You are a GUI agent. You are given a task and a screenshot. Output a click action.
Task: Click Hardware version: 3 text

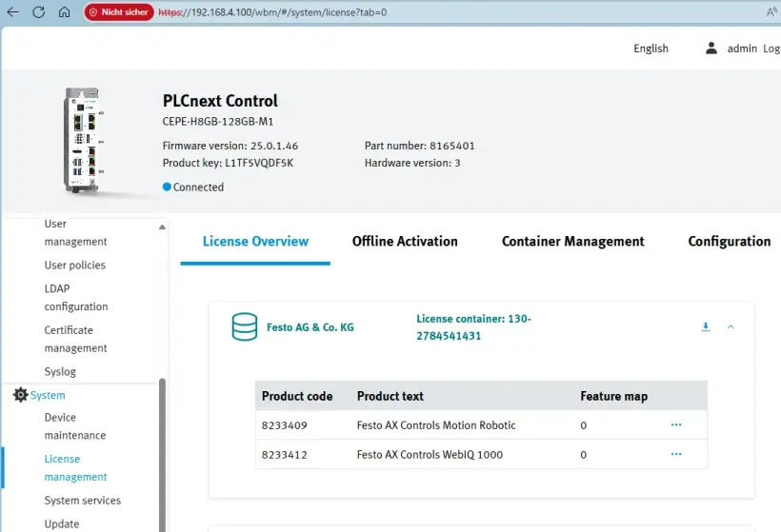411,163
